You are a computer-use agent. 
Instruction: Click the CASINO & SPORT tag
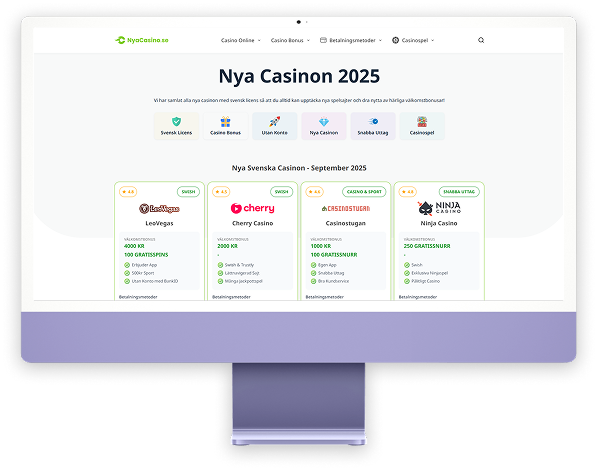point(364,192)
